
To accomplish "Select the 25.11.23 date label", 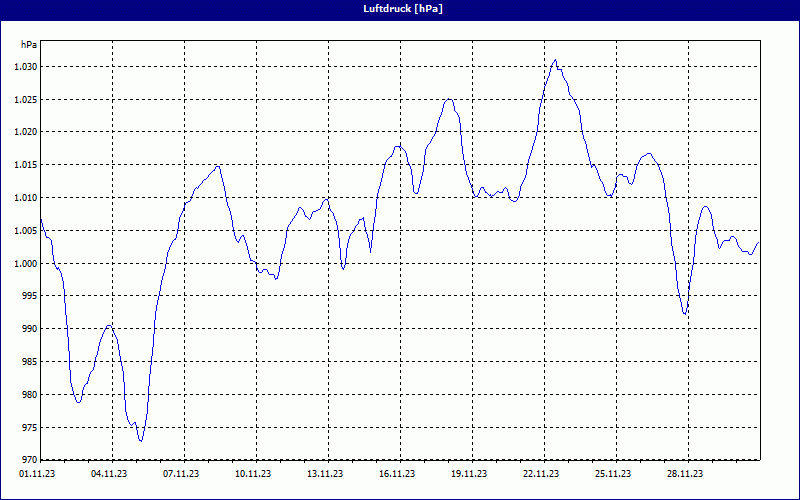I will pos(612,474).
